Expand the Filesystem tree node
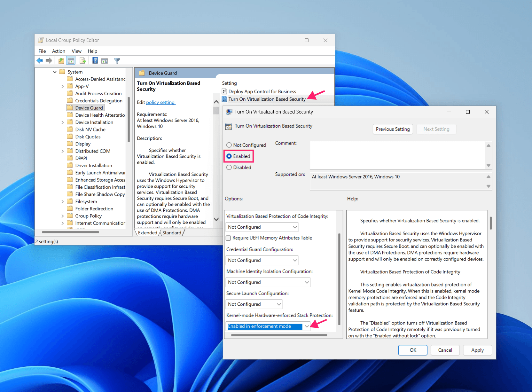532x392 pixels. [x=63, y=201]
